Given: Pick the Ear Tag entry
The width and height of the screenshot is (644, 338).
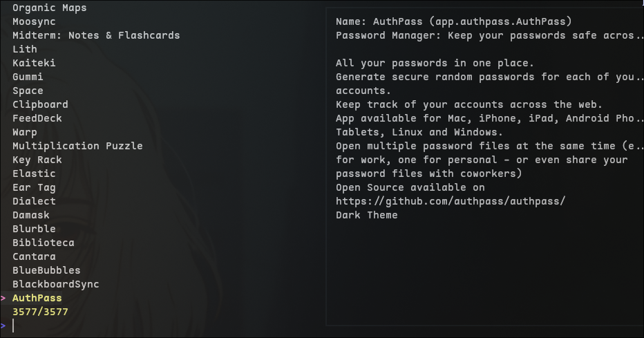Looking at the screenshot, I should 34,187.
